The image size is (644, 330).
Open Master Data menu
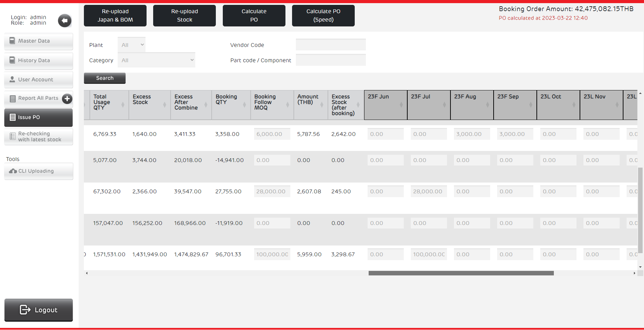coord(39,41)
